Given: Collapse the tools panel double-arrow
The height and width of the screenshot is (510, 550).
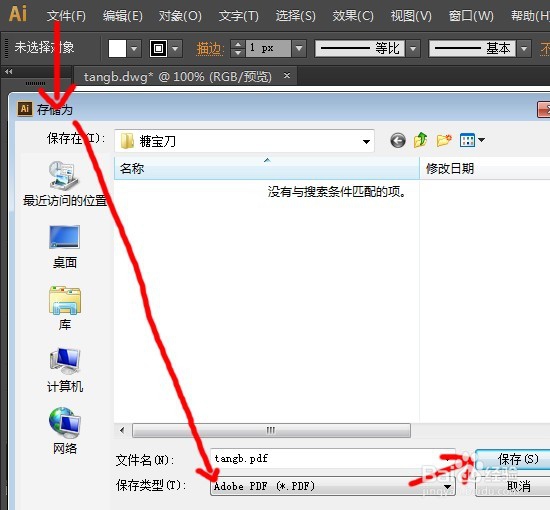Looking at the screenshot, I should tap(9, 71).
